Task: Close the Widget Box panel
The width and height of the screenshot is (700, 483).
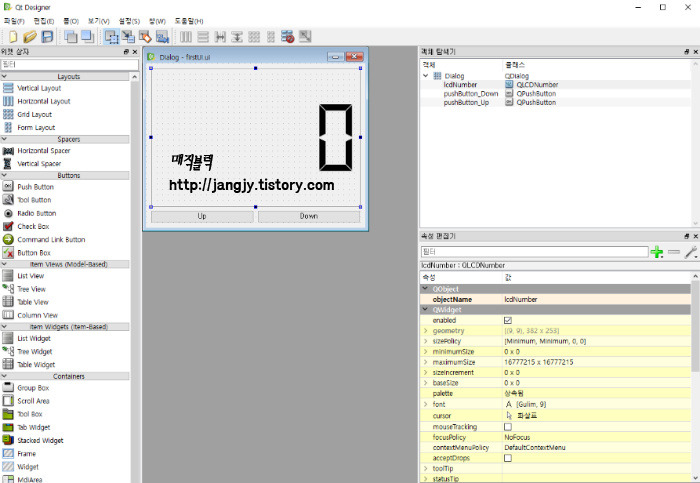Action: pos(135,52)
